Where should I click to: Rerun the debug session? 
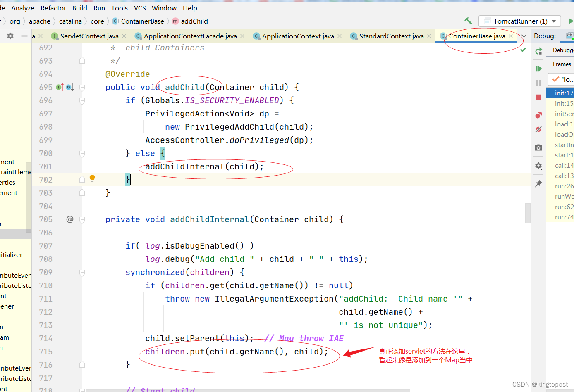[x=538, y=51]
